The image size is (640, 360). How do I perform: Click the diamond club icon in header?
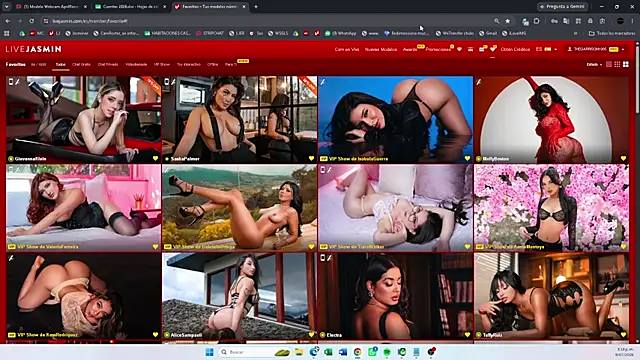pyautogui.click(x=459, y=49)
